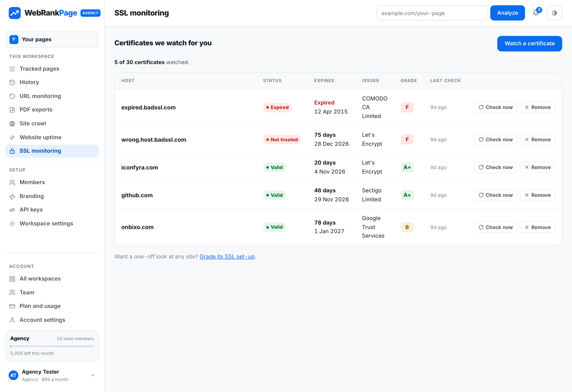The width and height of the screenshot is (572, 392).
Task: Click the Members people icon
Action: point(12,182)
